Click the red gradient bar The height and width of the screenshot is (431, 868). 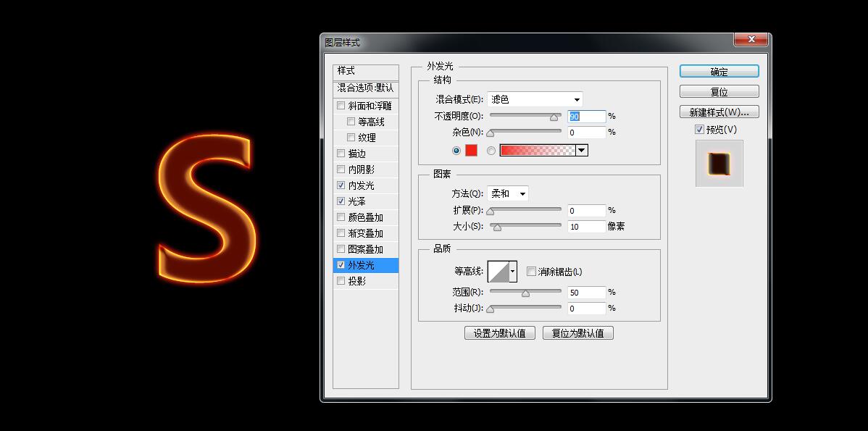pyautogui.click(x=538, y=151)
